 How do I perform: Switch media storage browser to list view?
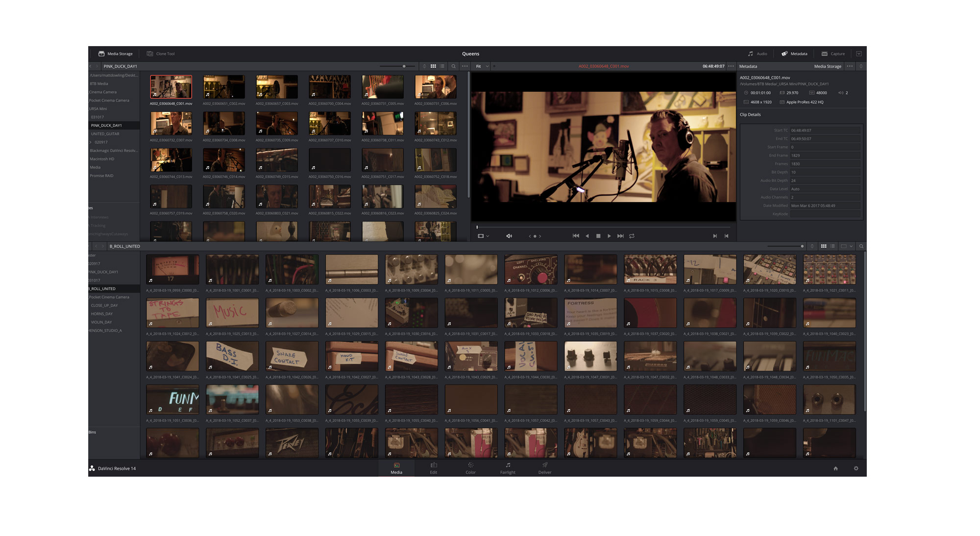tap(442, 66)
